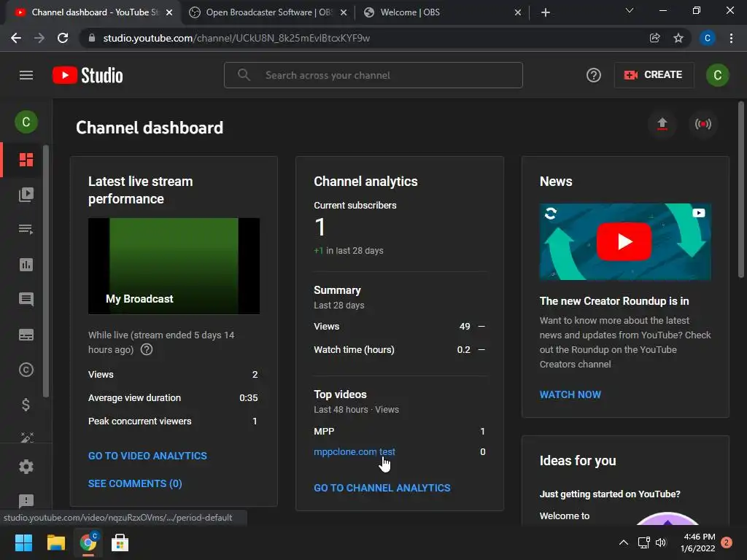The image size is (747, 560).
Task: Open Customization wand icon in the sidebar
Action: pyautogui.click(x=26, y=437)
